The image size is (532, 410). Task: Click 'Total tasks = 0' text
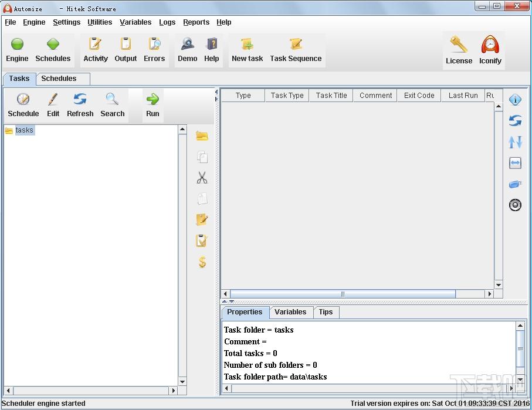click(x=250, y=353)
